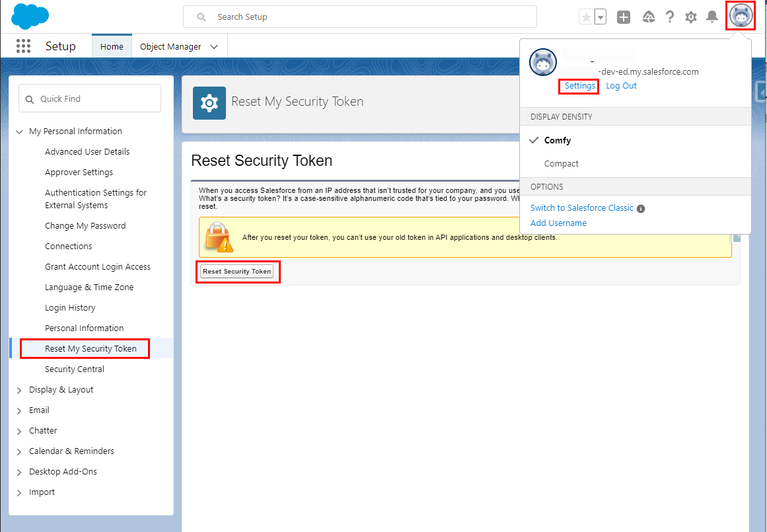
Task: Open Language & Time Zone
Action: (x=89, y=287)
